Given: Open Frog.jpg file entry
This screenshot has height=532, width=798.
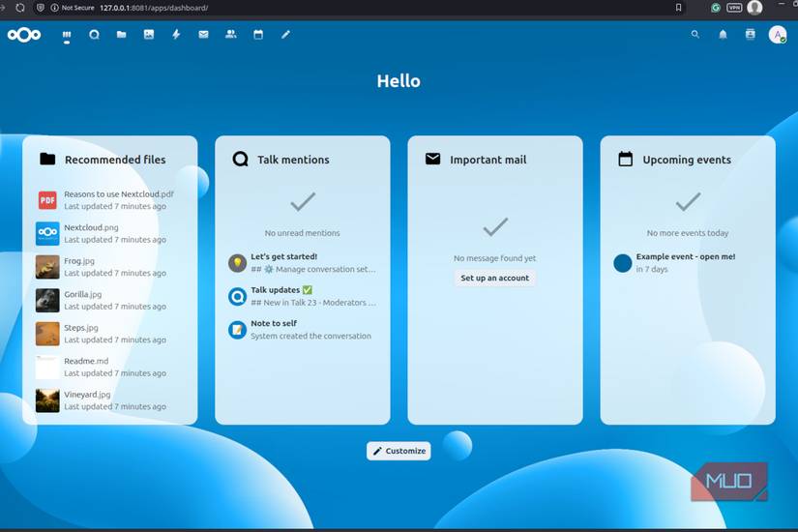Looking at the screenshot, I should click(x=110, y=267).
